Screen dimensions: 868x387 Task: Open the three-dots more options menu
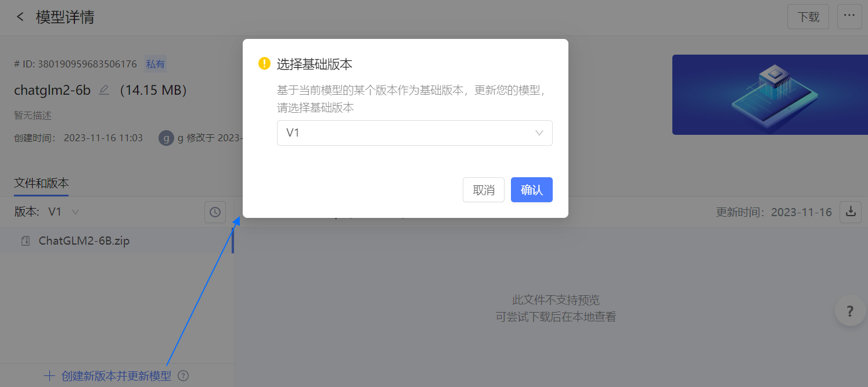coord(849,17)
